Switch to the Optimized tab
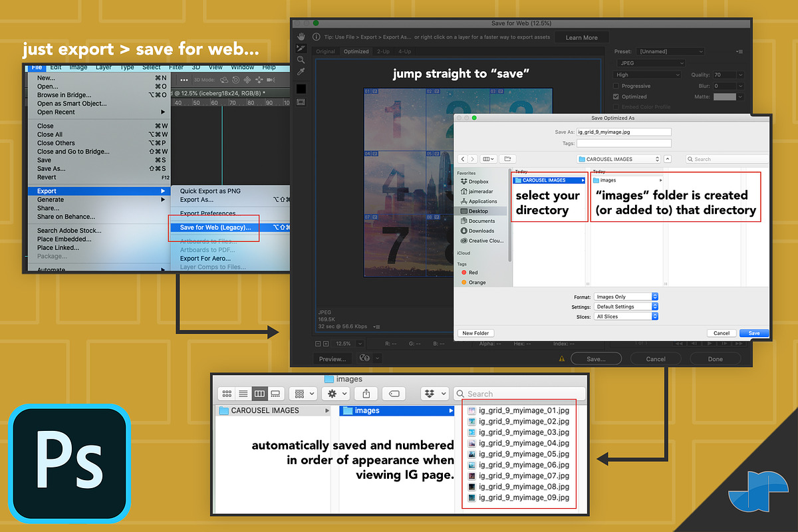This screenshot has width=798, height=532. click(356, 51)
